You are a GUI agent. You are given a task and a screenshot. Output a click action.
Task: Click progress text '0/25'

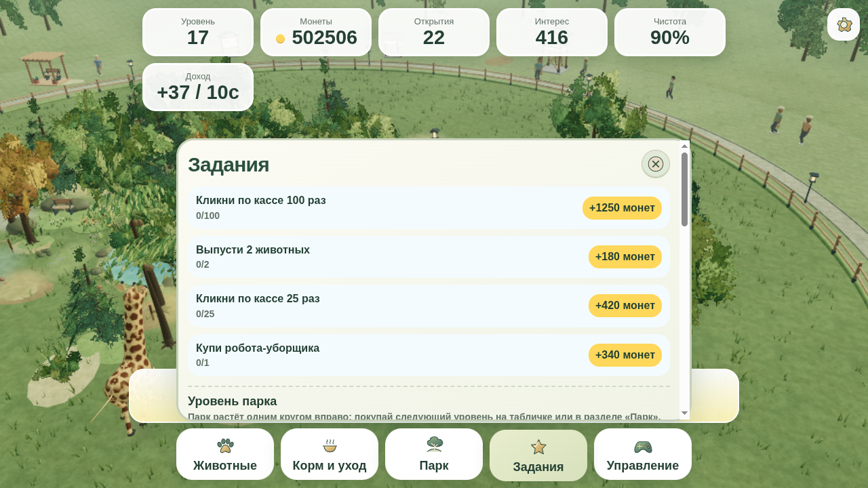click(x=205, y=314)
